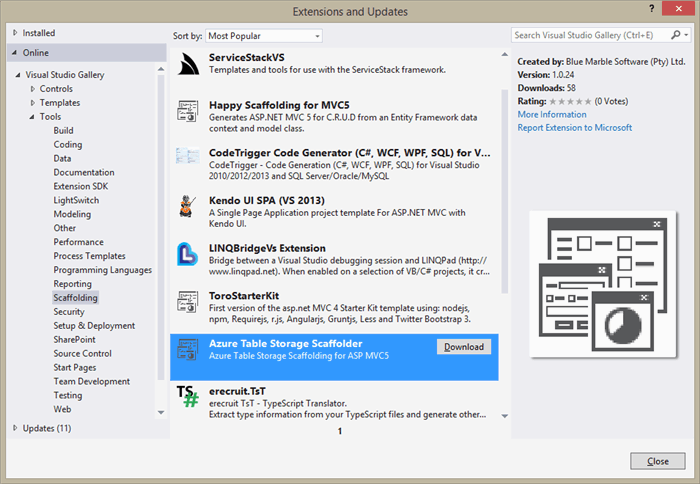Select the Templates tree label

pos(60,103)
